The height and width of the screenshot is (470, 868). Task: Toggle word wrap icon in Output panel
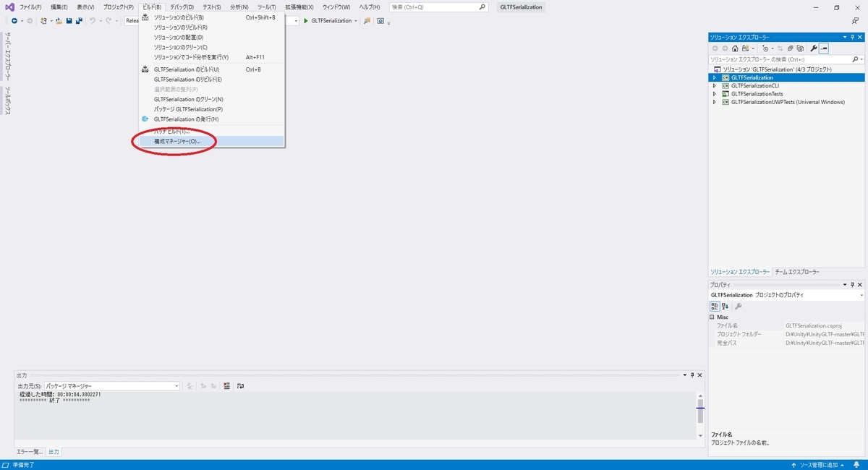coord(240,386)
